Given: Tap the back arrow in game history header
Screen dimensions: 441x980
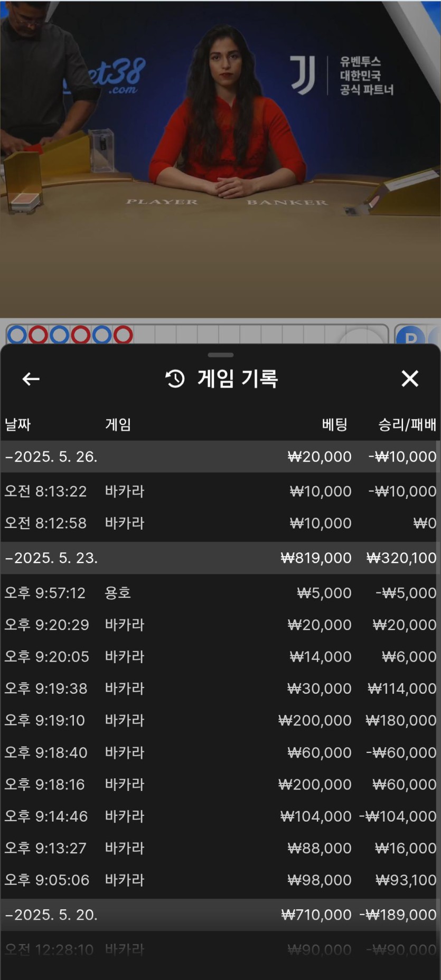Looking at the screenshot, I should [31, 379].
